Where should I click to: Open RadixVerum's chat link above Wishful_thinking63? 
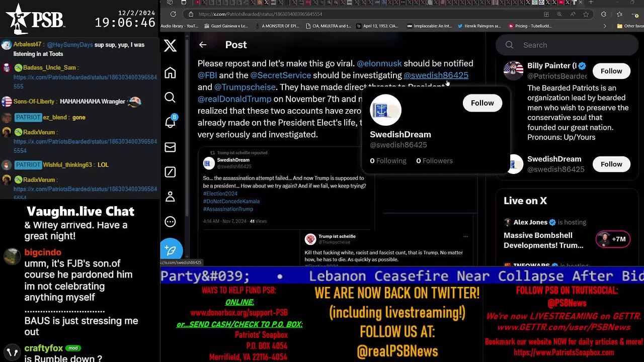pyautogui.click(x=85, y=146)
